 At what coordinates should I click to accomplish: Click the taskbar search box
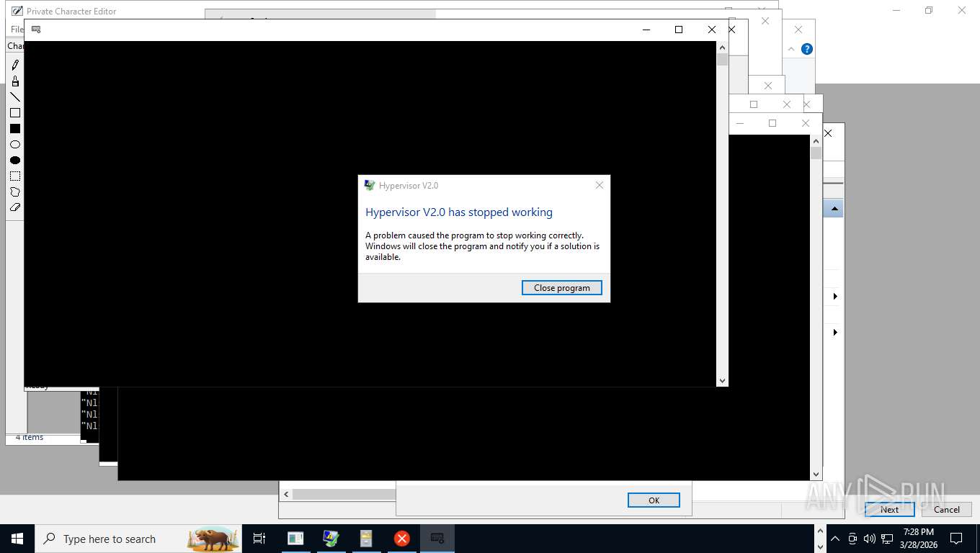(138, 539)
